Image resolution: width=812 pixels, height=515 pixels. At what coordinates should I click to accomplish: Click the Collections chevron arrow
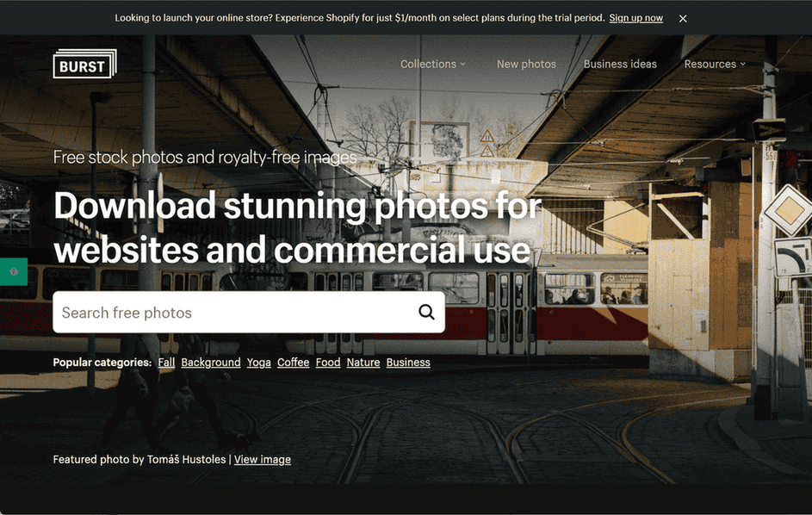(462, 65)
